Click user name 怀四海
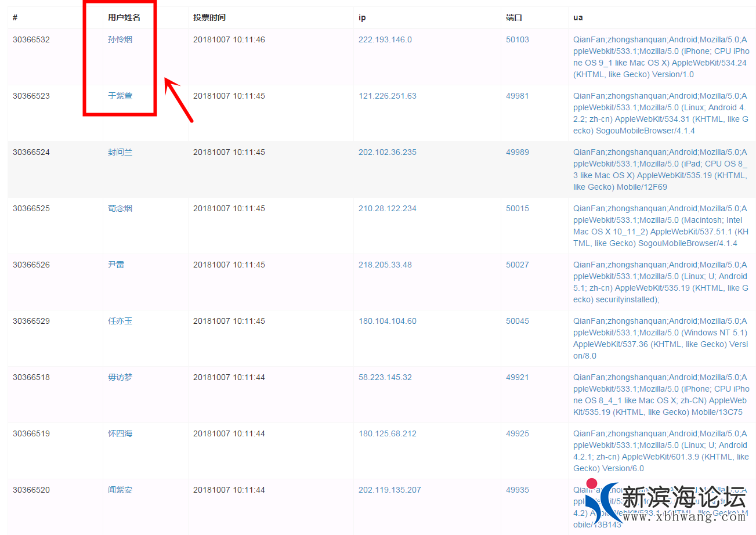This screenshot has height=535, width=756. click(120, 433)
